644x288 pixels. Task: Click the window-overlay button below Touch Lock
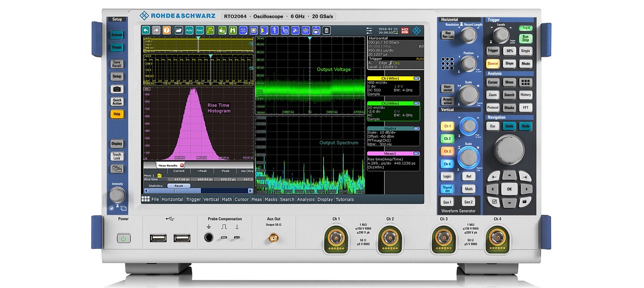117,169
